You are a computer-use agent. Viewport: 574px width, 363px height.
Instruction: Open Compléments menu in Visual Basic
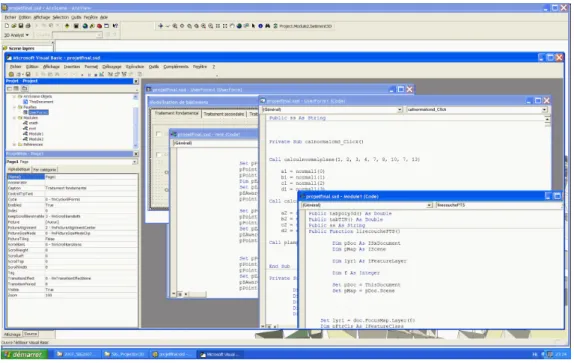(x=176, y=67)
